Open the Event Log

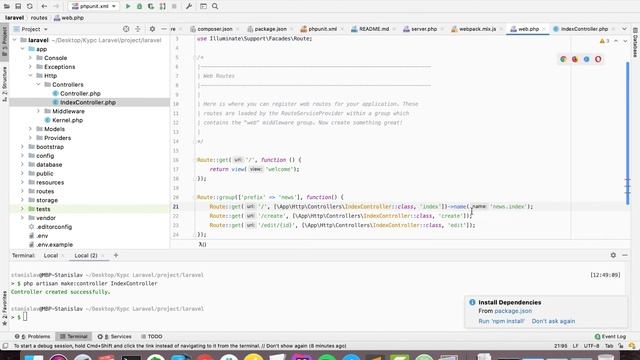click(610, 336)
